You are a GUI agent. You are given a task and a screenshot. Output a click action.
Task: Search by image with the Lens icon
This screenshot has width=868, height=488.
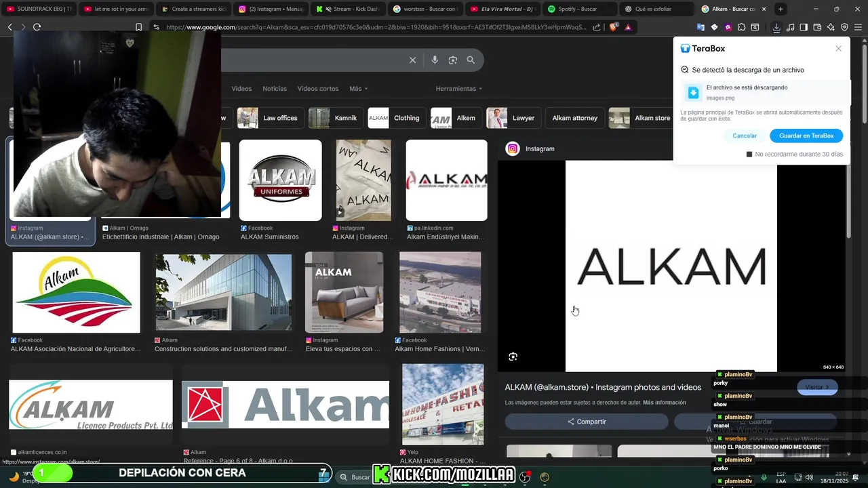pos(453,60)
